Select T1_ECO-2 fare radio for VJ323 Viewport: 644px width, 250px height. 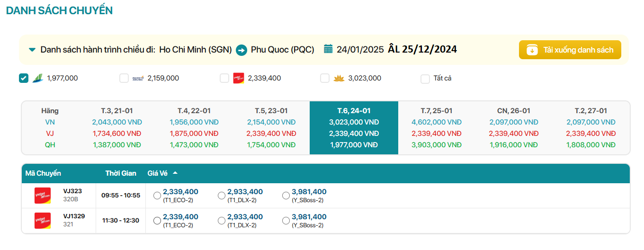click(x=157, y=196)
